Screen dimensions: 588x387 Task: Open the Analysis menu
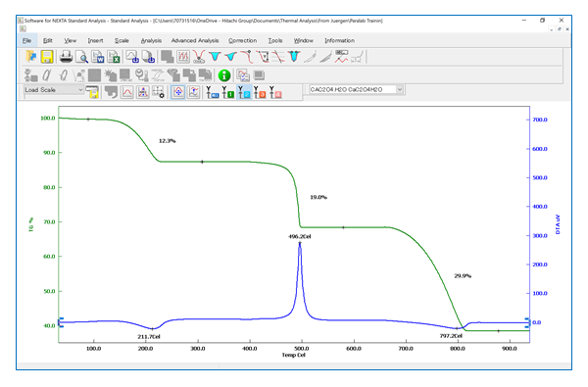coord(151,40)
